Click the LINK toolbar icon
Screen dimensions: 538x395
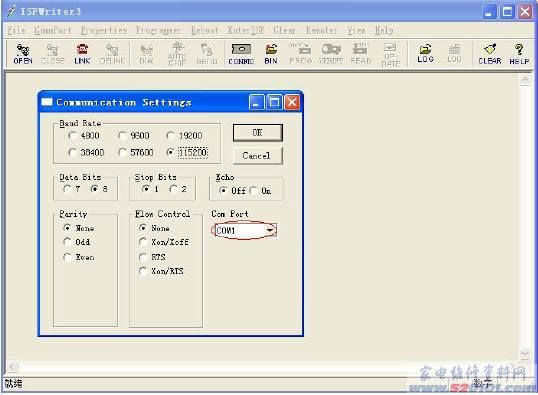click(82, 54)
